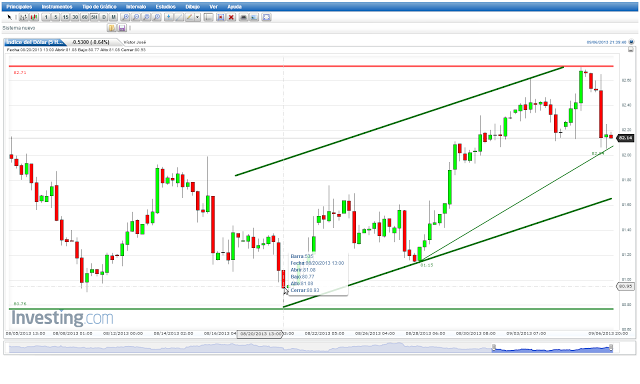The height and width of the screenshot is (384, 640).
Task: Set interval to daily D
Action: [104, 17]
